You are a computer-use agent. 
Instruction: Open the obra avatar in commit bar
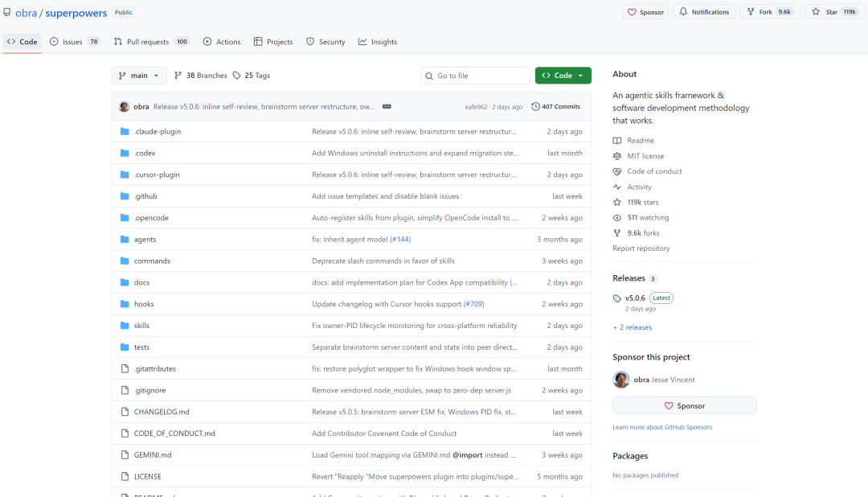[x=124, y=106]
